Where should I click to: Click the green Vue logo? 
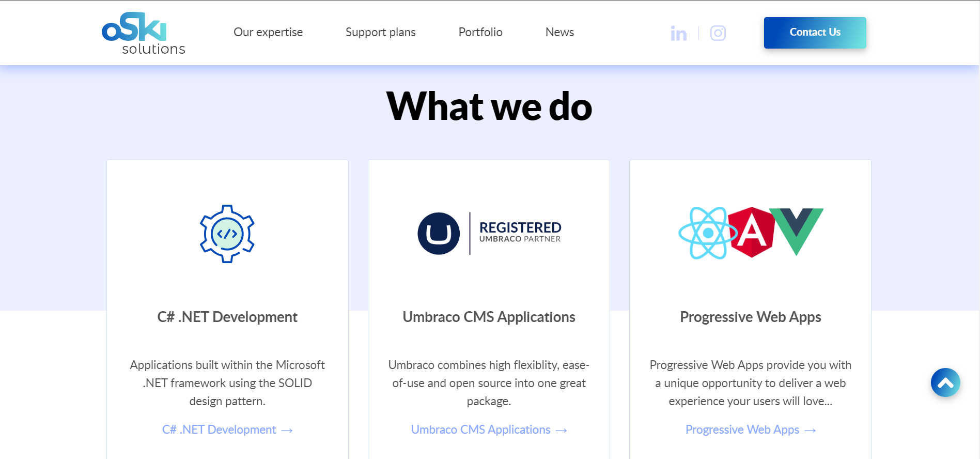coord(796,231)
